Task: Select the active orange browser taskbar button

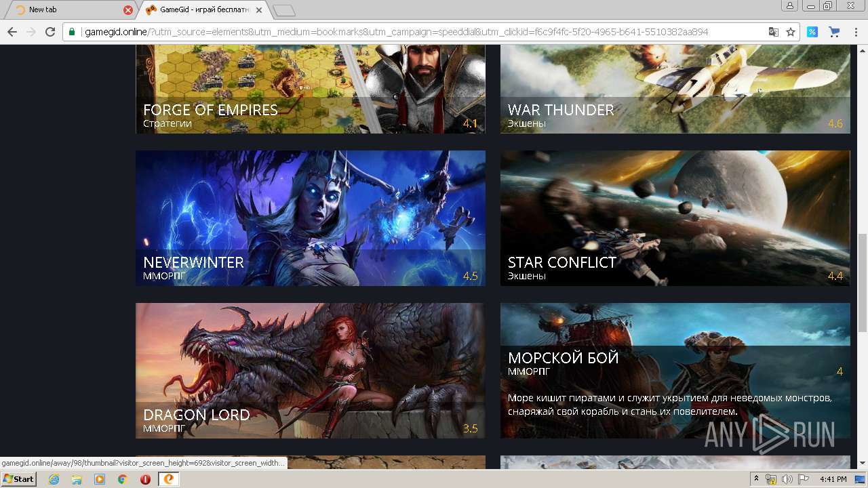Action: click(x=168, y=479)
